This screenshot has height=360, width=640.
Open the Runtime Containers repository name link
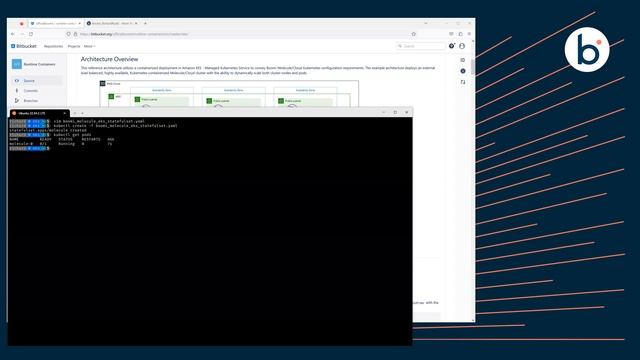tap(39, 64)
